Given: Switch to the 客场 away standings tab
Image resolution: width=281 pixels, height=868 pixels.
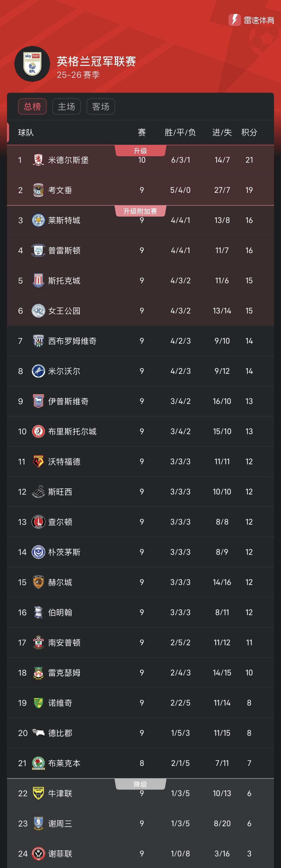Looking at the screenshot, I should [x=101, y=106].
